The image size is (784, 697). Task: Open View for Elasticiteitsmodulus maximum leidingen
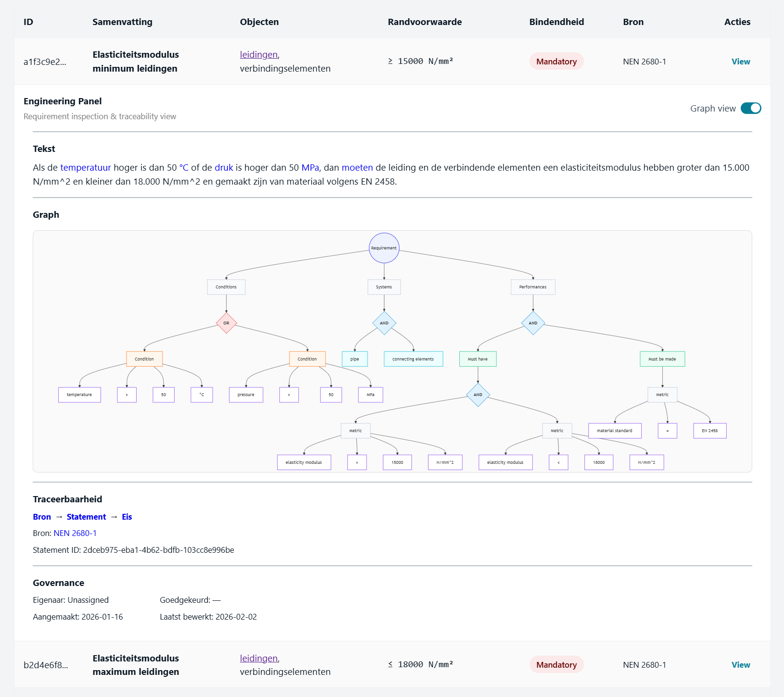point(741,665)
